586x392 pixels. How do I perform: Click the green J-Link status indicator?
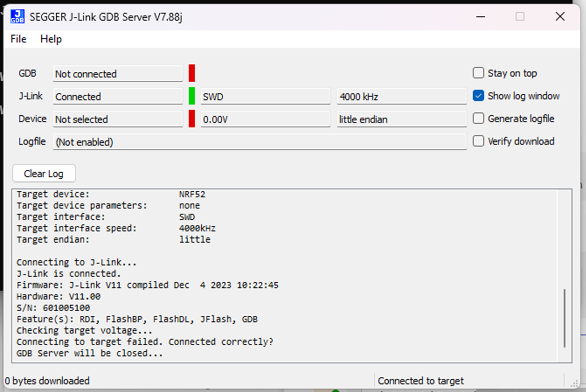(x=192, y=96)
